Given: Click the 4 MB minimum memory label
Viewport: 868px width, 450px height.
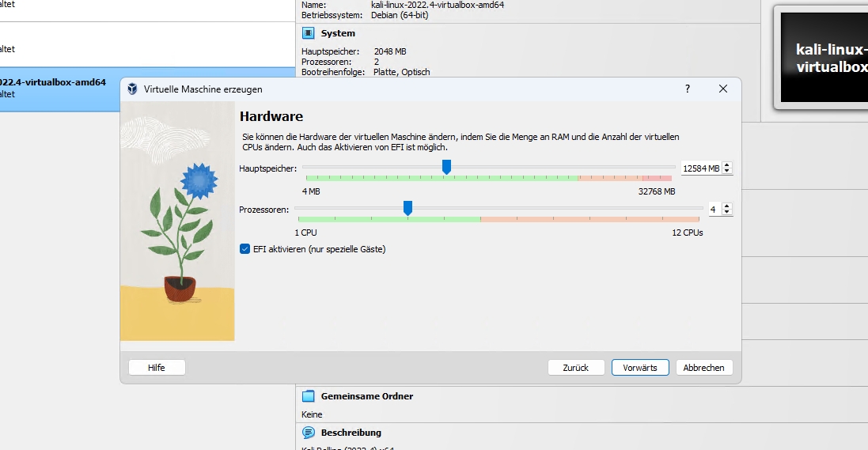Looking at the screenshot, I should (x=311, y=191).
